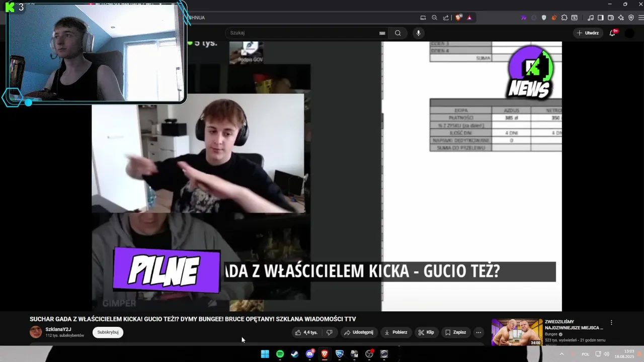The image size is (644, 362).
Task: Open the Brave VPN shield icon
Action: coord(631,18)
